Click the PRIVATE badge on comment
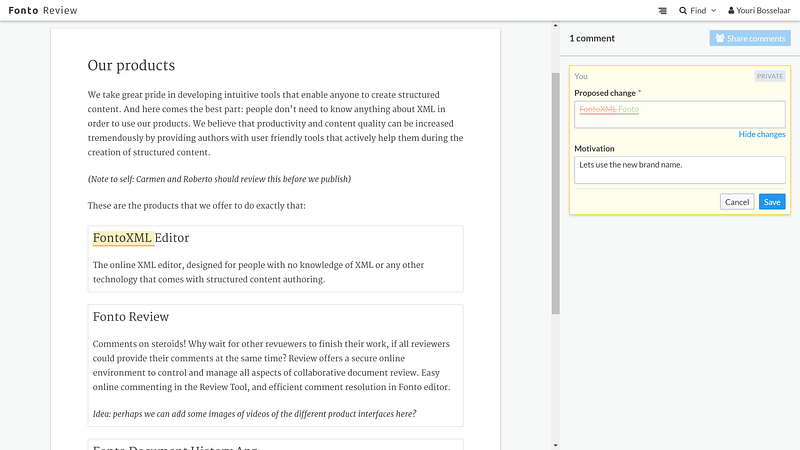800x450 pixels. pos(770,77)
